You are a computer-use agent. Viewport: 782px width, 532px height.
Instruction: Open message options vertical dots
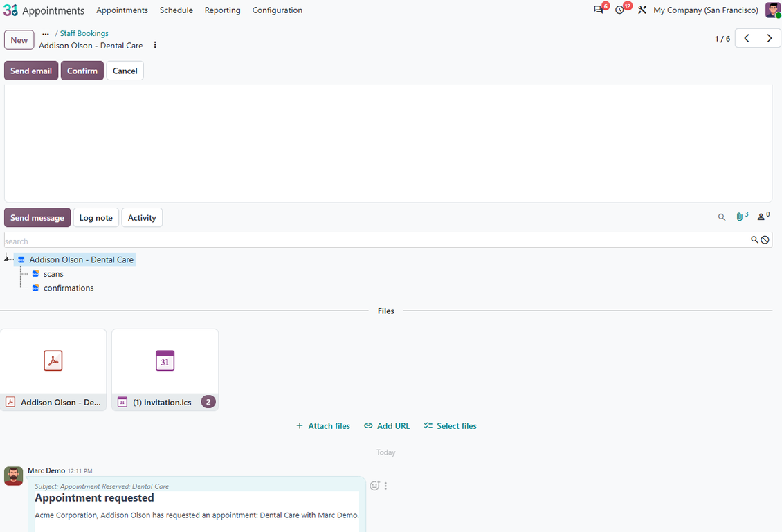pyautogui.click(x=385, y=486)
